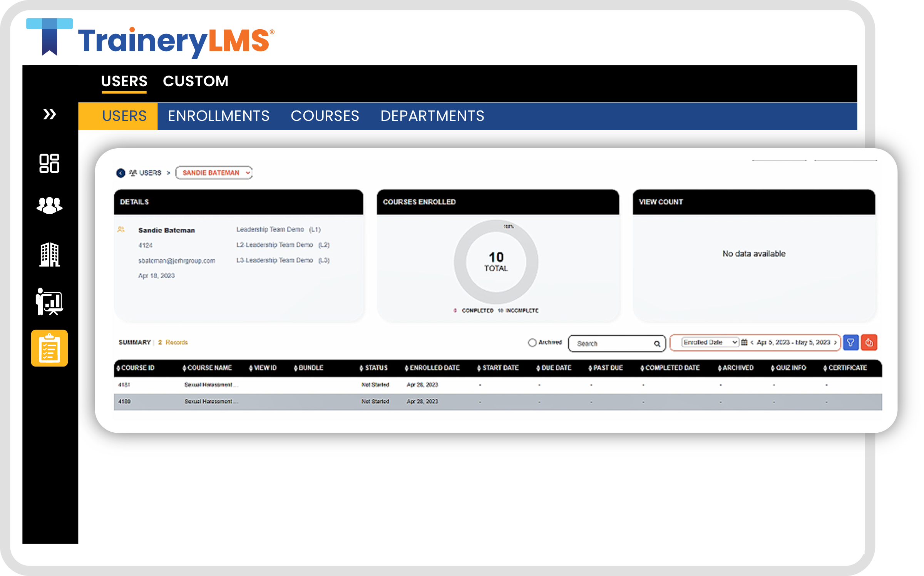Click the orange export button
The image size is (924, 576).
869,342
